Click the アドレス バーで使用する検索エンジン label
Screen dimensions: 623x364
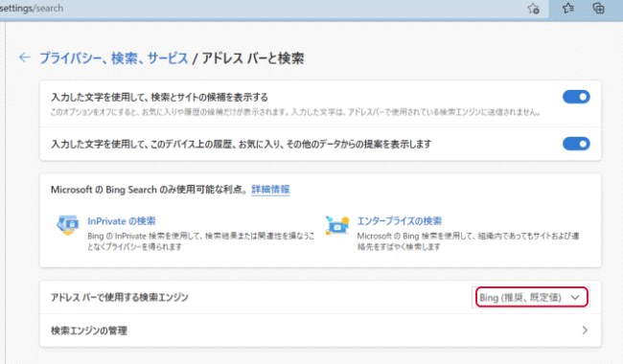[120, 297]
